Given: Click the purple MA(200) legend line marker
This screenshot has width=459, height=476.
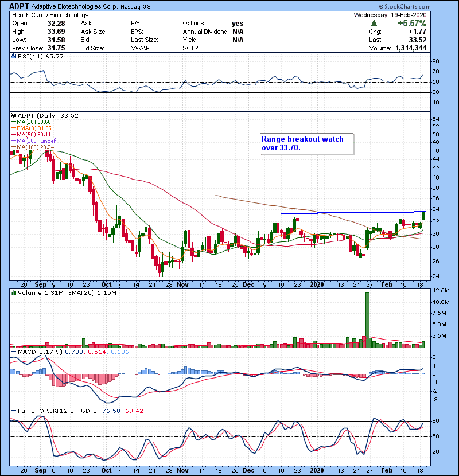Looking at the screenshot, I should [x=13, y=141].
